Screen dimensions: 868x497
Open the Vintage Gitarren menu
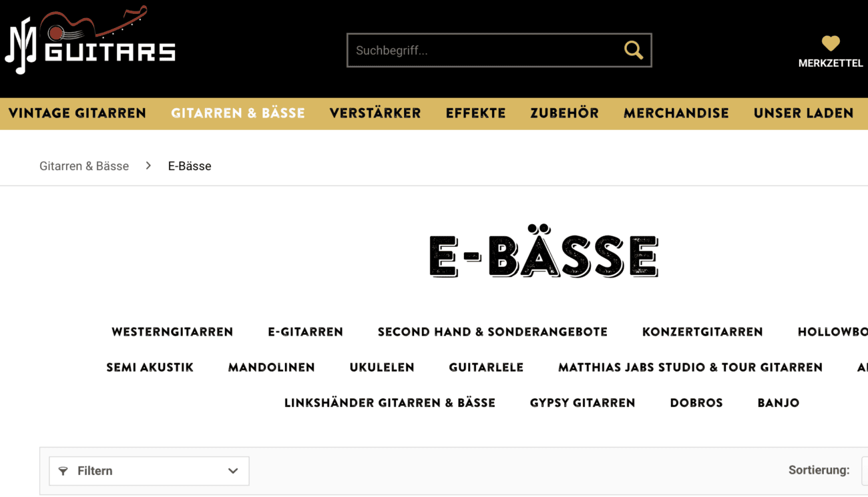(x=77, y=113)
